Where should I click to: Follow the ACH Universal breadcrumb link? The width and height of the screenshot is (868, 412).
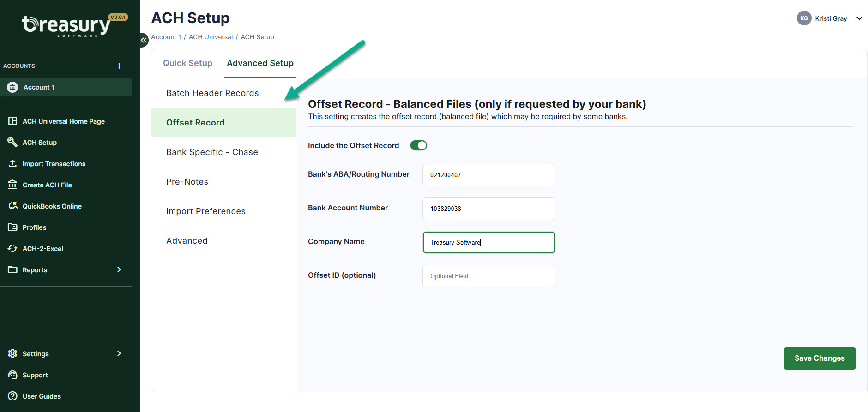coord(211,37)
